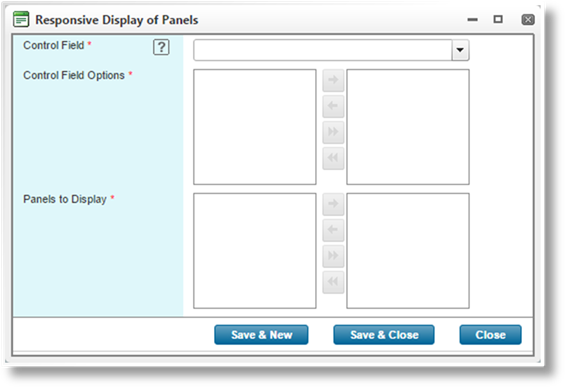The height and width of the screenshot is (387, 565).
Task: Move selected Control Field option left
Action: pyautogui.click(x=333, y=106)
